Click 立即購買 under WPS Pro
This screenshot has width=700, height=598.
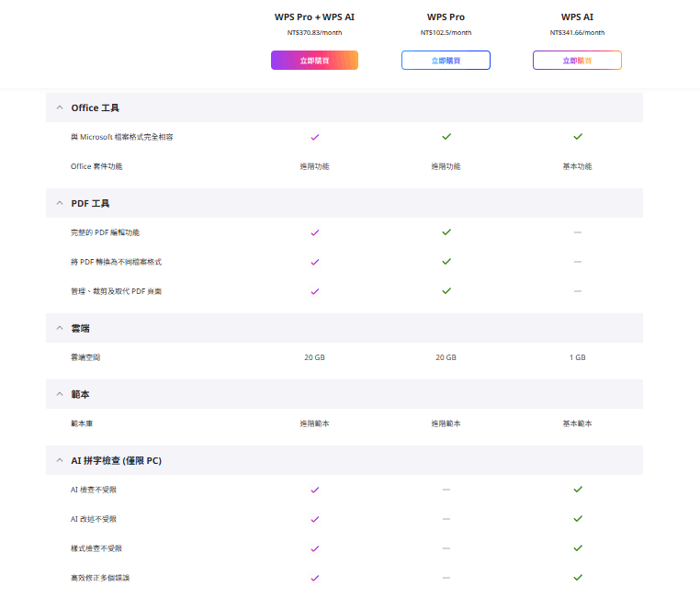(446, 61)
